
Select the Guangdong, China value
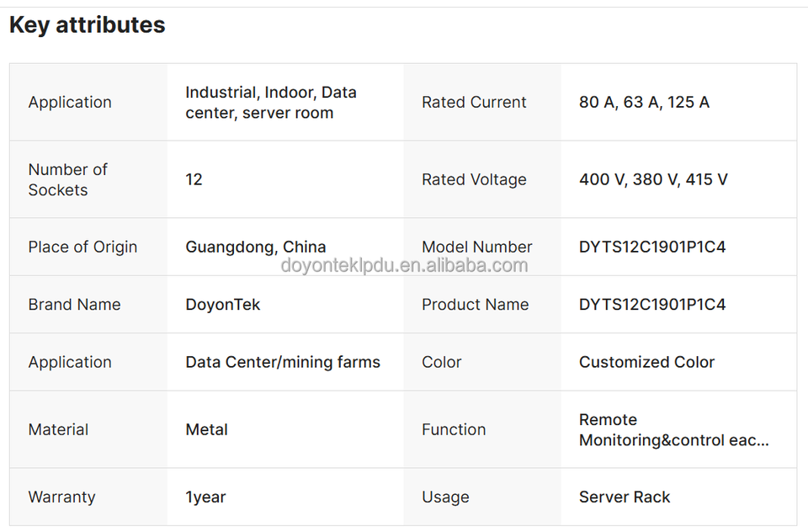(x=255, y=247)
